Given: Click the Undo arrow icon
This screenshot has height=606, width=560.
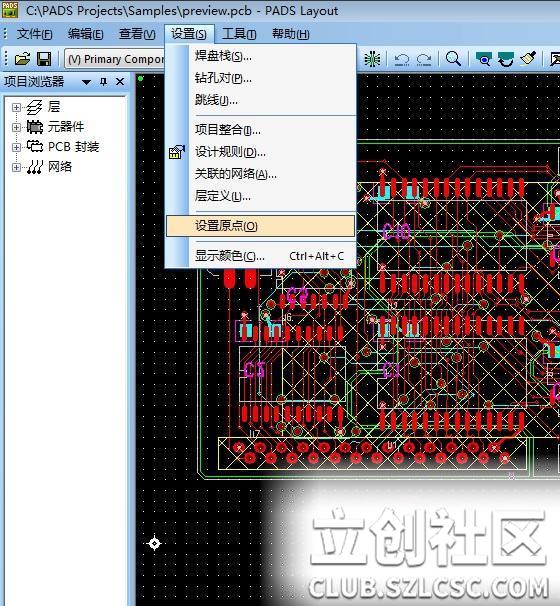Looking at the screenshot, I should click(402, 59).
